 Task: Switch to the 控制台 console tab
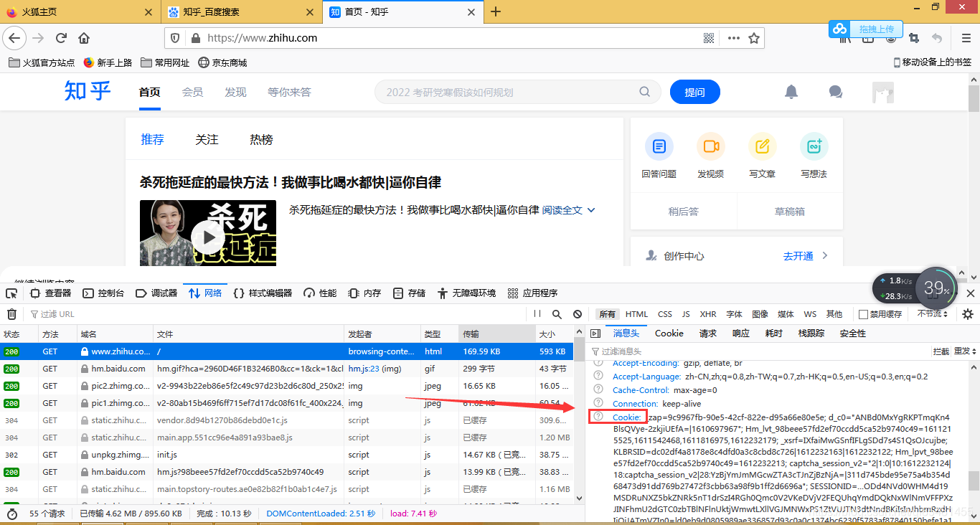(x=103, y=293)
